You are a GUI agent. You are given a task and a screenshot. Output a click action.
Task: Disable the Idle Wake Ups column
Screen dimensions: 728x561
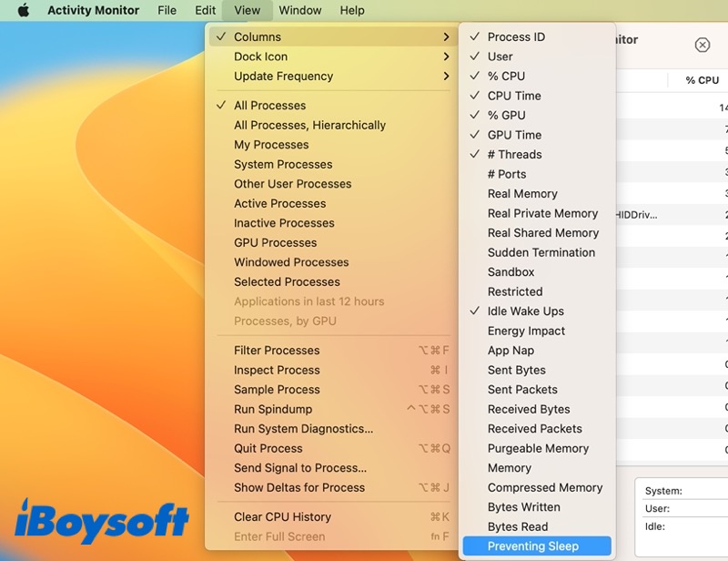525,311
